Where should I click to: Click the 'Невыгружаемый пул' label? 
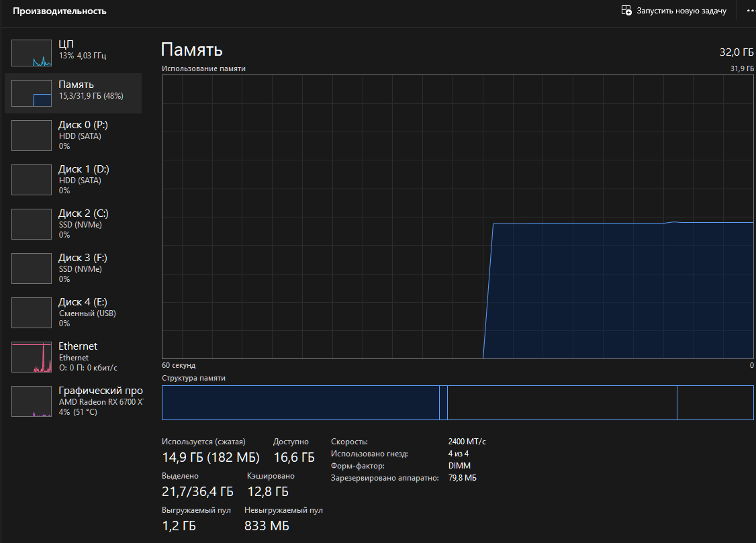tap(283, 509)
